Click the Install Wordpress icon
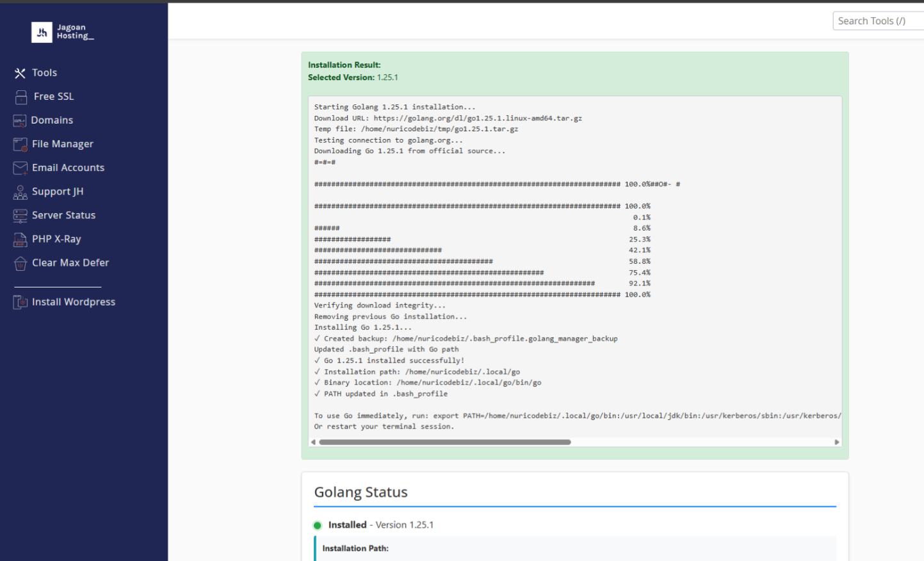This screenshot has height=561, width=924. tap(20, 302)
